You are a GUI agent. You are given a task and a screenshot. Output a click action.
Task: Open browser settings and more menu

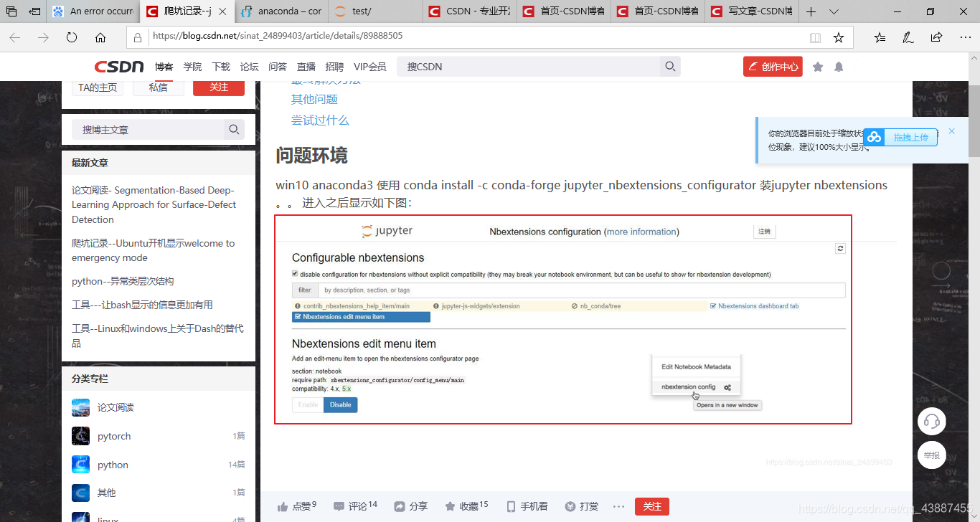tap(964, 37)
